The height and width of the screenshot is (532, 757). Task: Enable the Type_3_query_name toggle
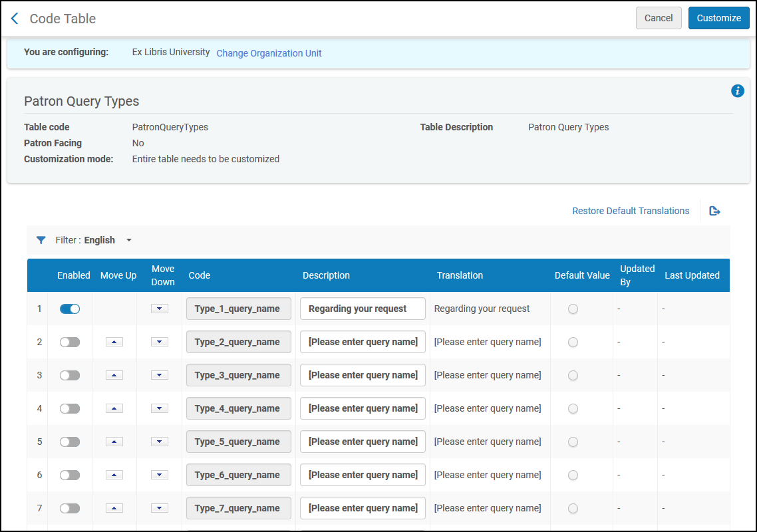click(70, 375)
